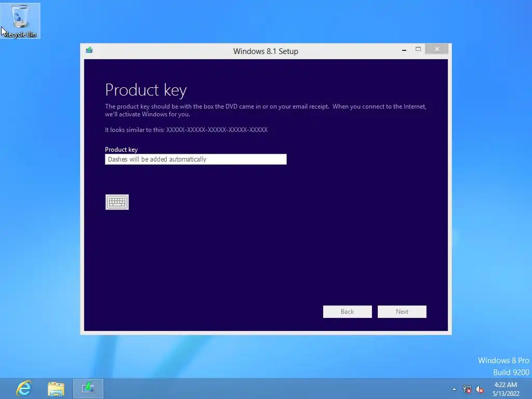
Task: Click the muted volume tray icon
Action: coord(480,389)
